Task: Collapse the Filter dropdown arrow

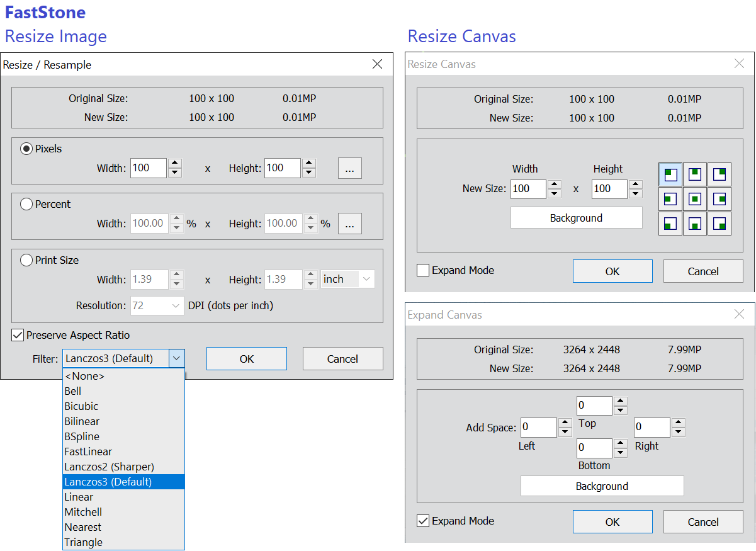Action: 177,358
